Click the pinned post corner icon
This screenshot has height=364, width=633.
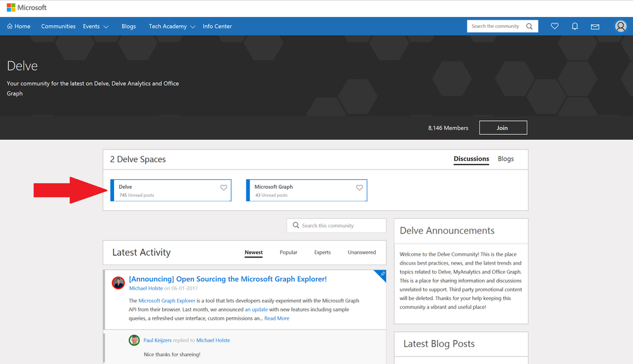tap(381, 275)
